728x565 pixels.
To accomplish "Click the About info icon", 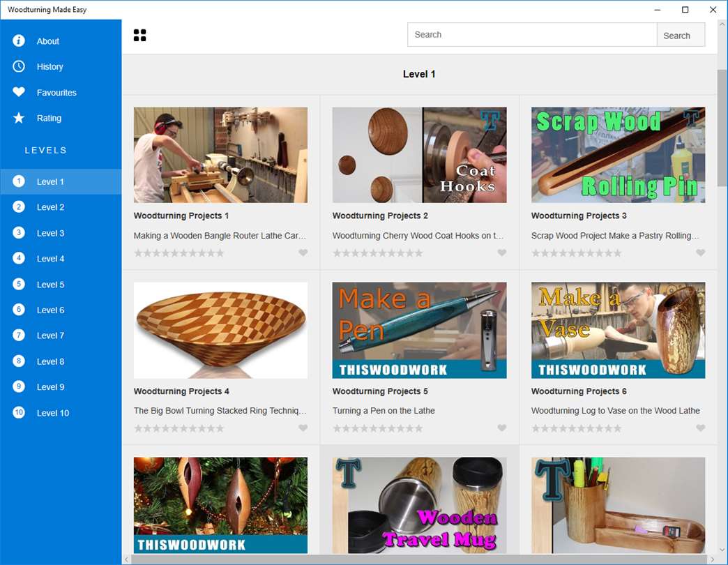I will pos(19,41).
